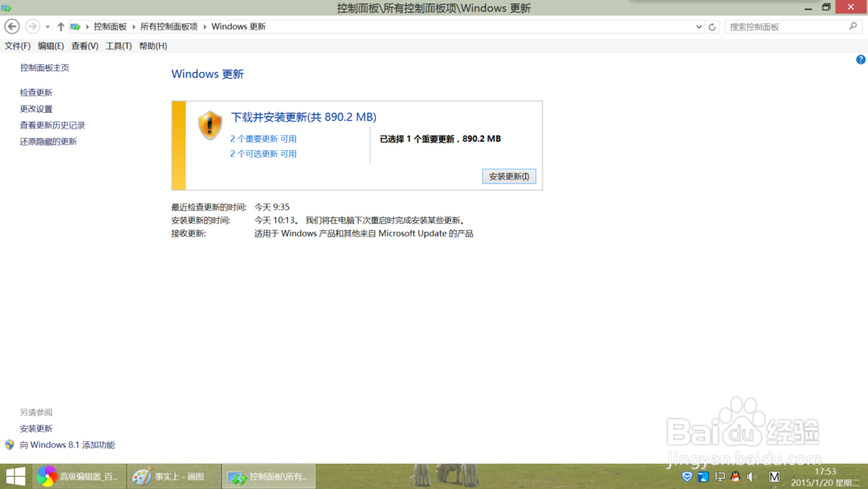
Task: Refresh the Windows Update page
Action: coord(713,27)
